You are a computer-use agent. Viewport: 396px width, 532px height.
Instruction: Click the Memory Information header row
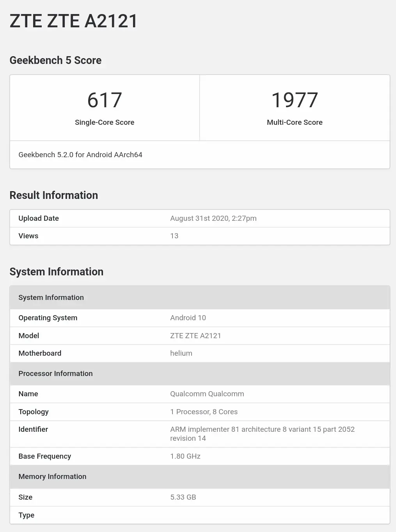pyautogui.click(x=200, y=477)
